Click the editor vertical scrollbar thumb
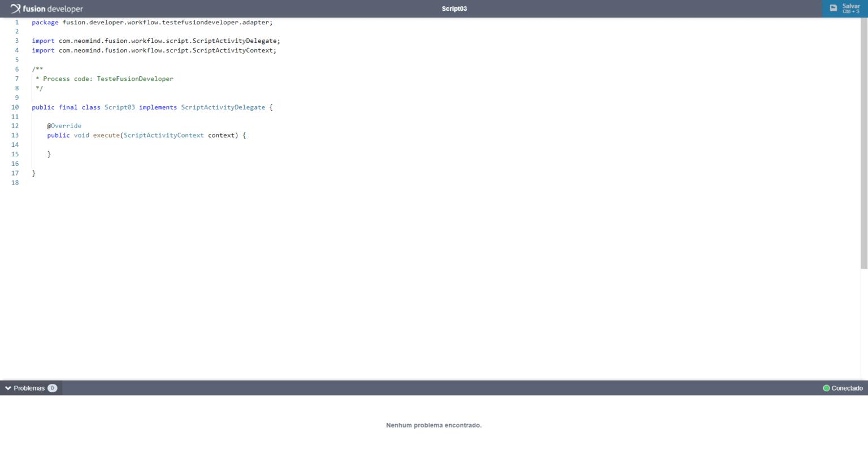This screenshot has width=868, height=455. pos(863,141)
